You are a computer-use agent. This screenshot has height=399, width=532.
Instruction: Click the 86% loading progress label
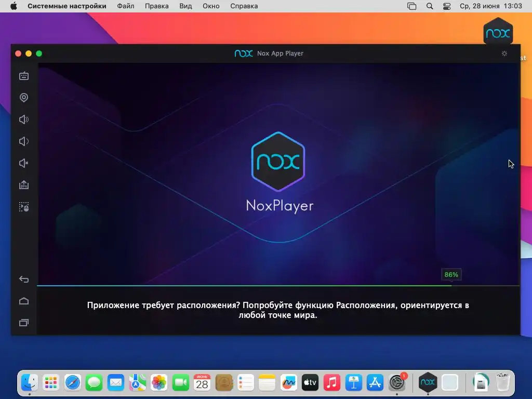(451, 274)
